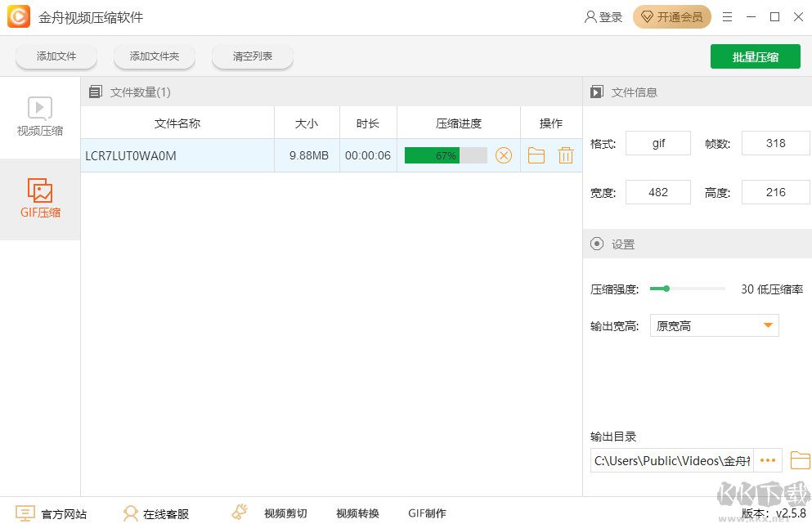The height and width of the screenshot is (524, 812).
Task: Open 开通会员 membership upgrade
Action: [671, 16]
